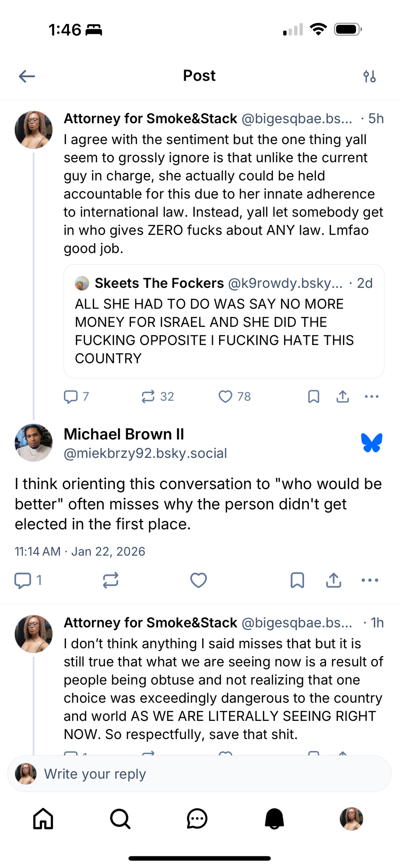Image resolution: width=399 pixels, height=868 pixels.
Task: Tap the Write your reply field
Action: pos(199,774)
